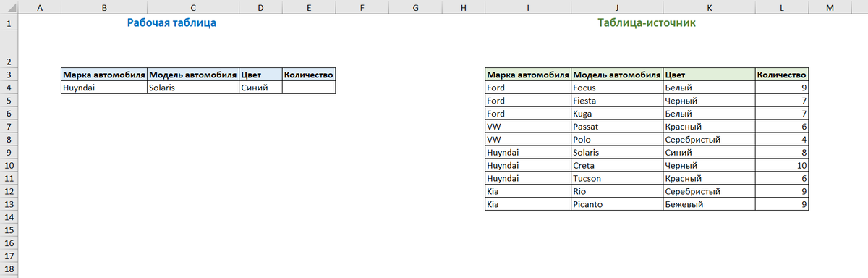
Task: Select the quantity 4 cell in the Polo row
Action: 781,140
